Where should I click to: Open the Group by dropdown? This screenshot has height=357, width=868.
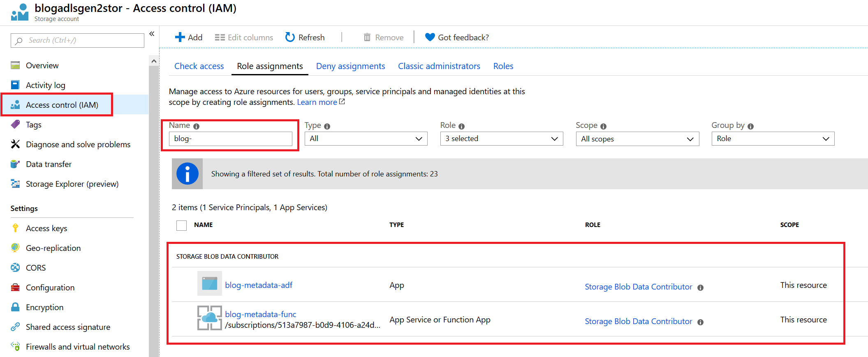point(773,139)
